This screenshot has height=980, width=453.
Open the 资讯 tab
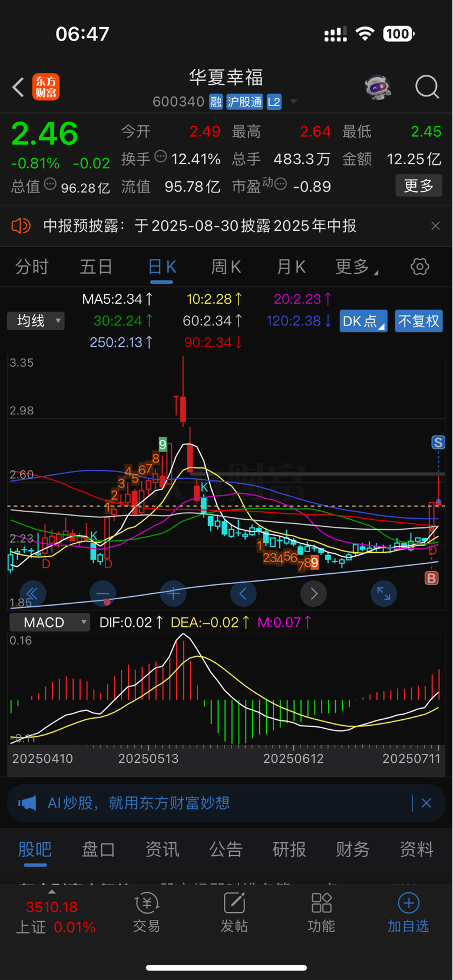point(162,849)
